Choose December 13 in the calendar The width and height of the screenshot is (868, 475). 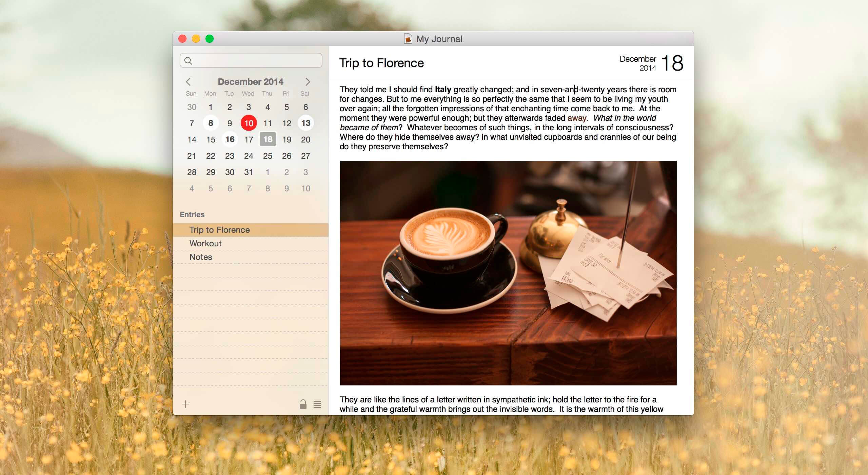coord(305,123)
